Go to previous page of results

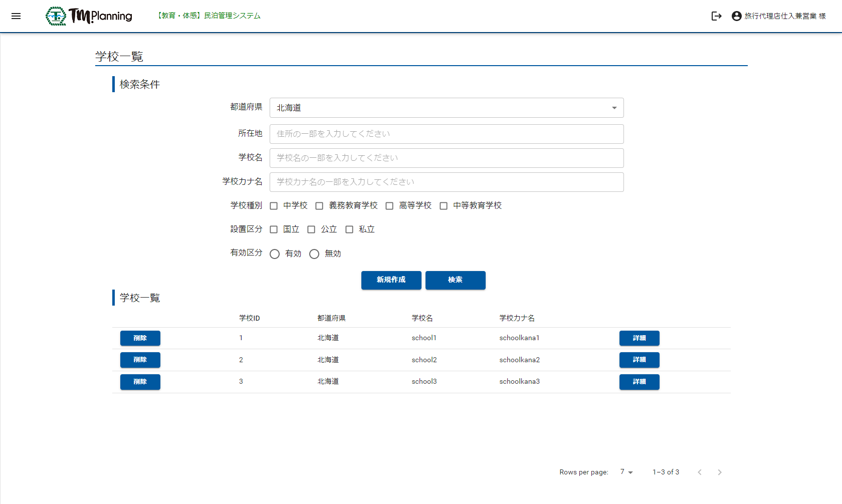pos(700,472)
